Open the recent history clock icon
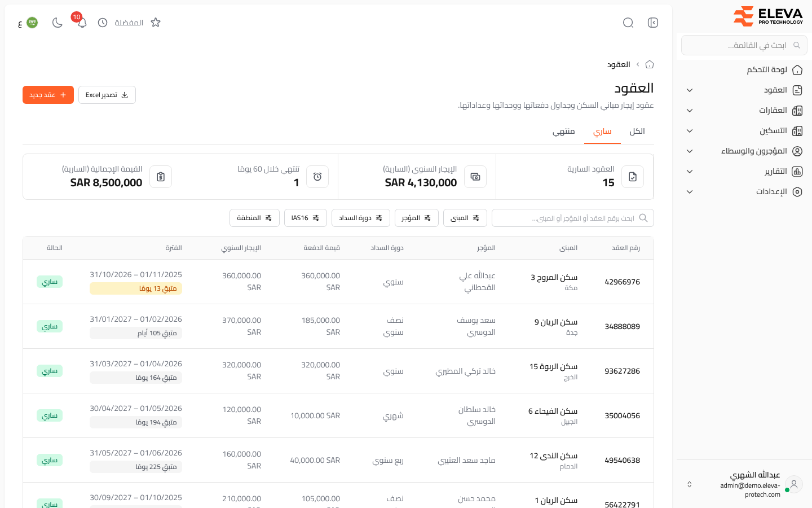 (x=103, y=23)
